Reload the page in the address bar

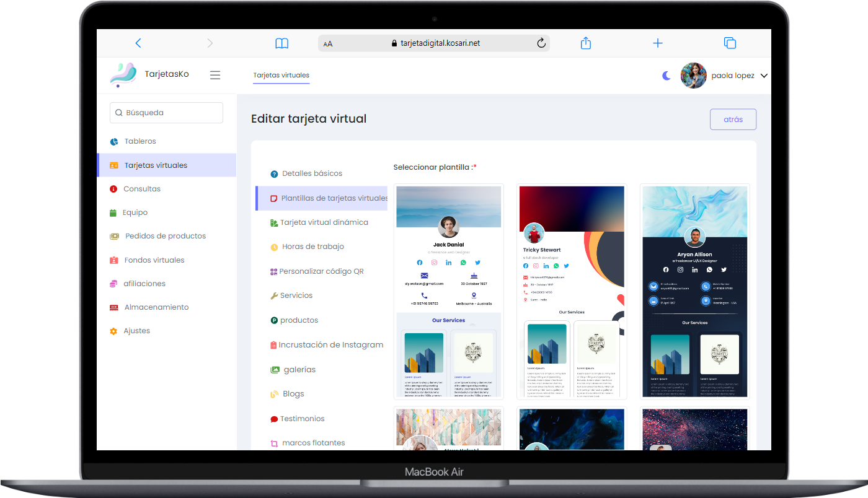tap(541, 43)
